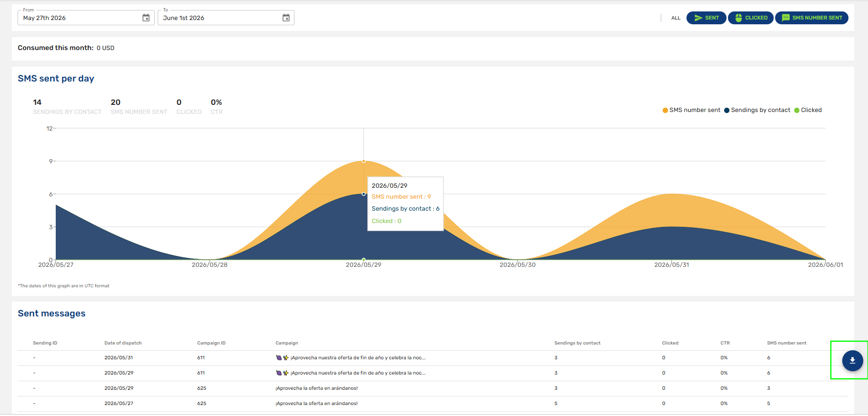Click the mouse icon on CLICKED filter

(738, 18)
